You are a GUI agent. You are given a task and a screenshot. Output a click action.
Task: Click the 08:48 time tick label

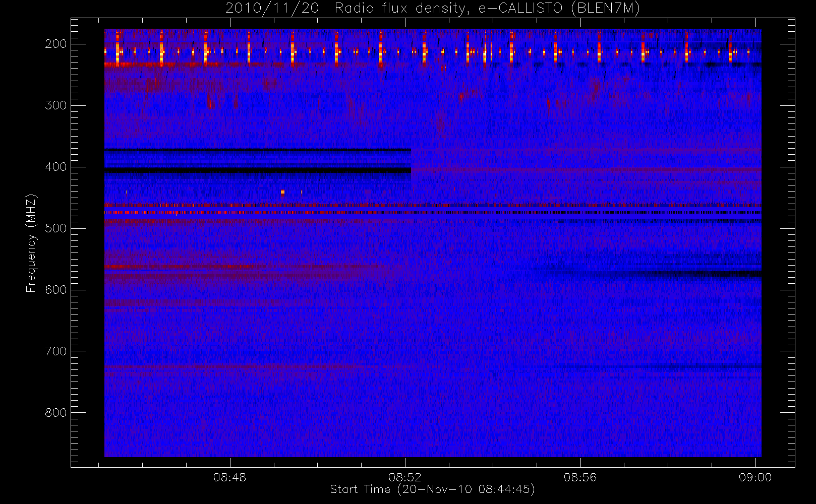point(229,477)
